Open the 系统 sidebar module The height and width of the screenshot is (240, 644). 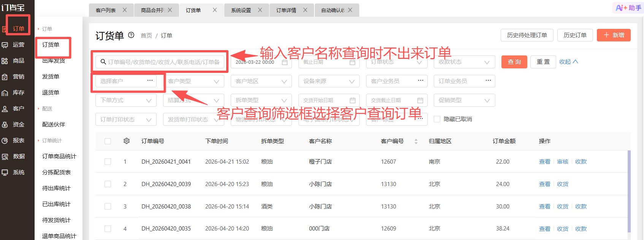pyautogui.click(x=13, y=172)
